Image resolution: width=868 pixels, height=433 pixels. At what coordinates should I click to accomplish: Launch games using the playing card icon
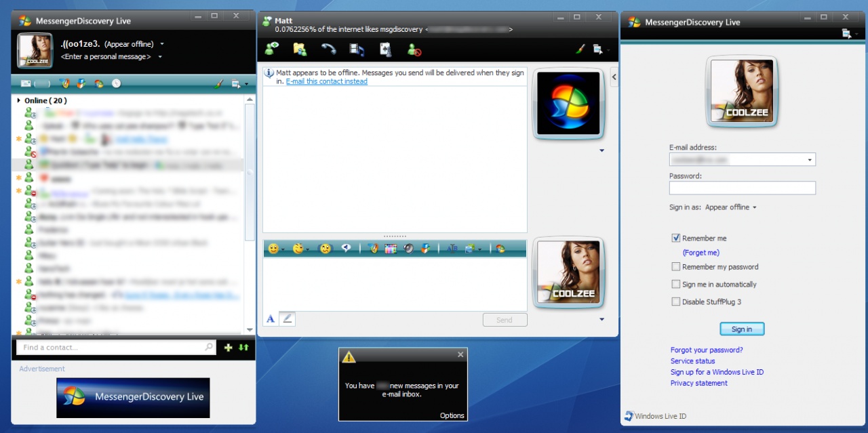(x=385, y=49)
